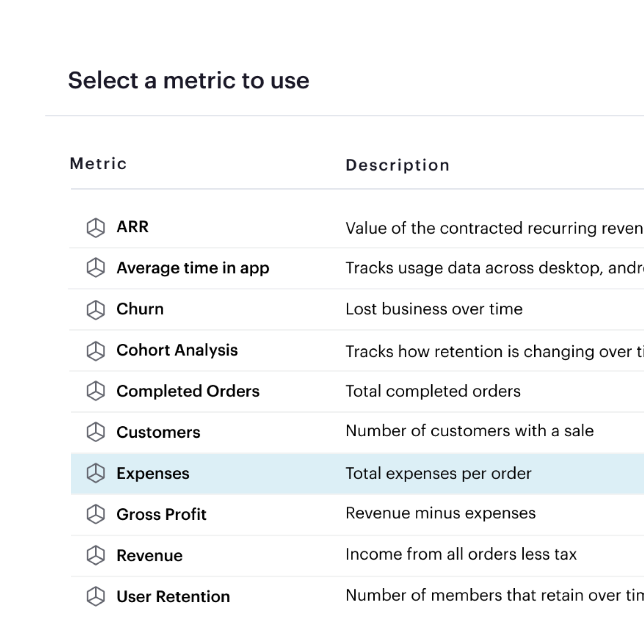The width and height of the screenshot is (644, 644).
Task: Click the cube icon next to Cohort Analysis
Action: click(x=96, y=351)
